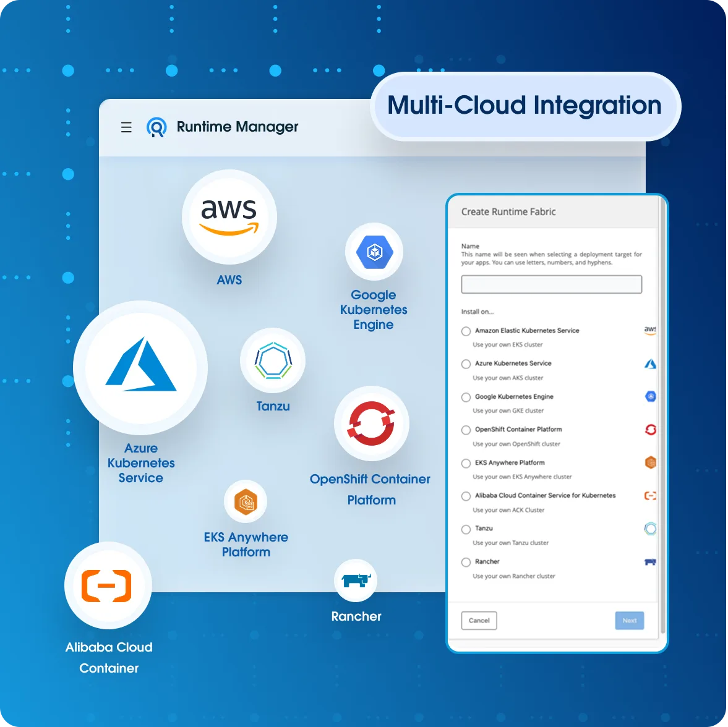
Task: Click the Rancher label under cow icon
Action: pos(356,616)
